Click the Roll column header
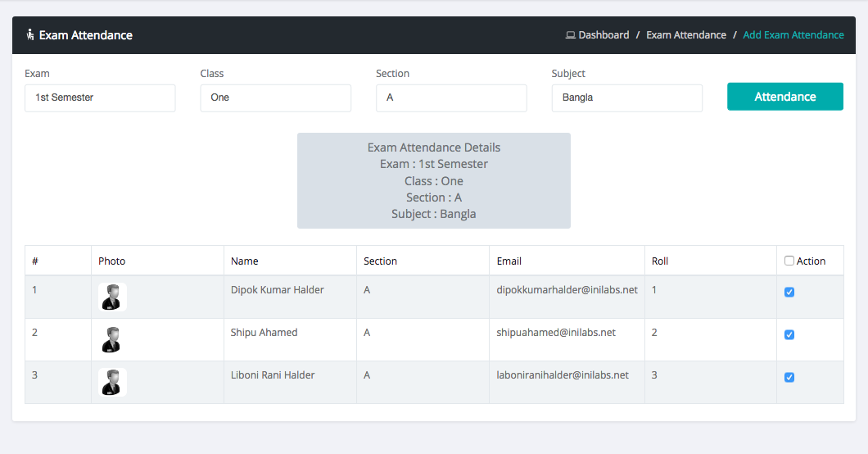The image size is (868, 454). 660,261
